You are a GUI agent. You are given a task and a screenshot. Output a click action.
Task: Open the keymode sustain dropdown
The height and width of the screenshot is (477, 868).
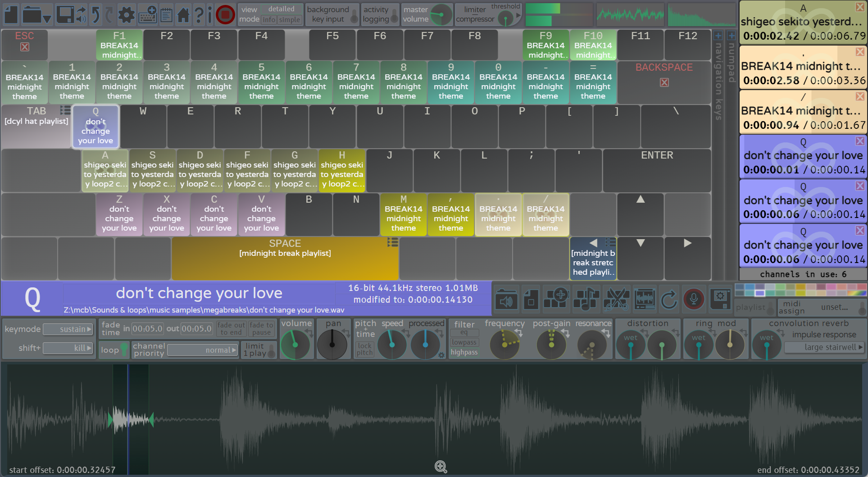(x=68, y=329)
